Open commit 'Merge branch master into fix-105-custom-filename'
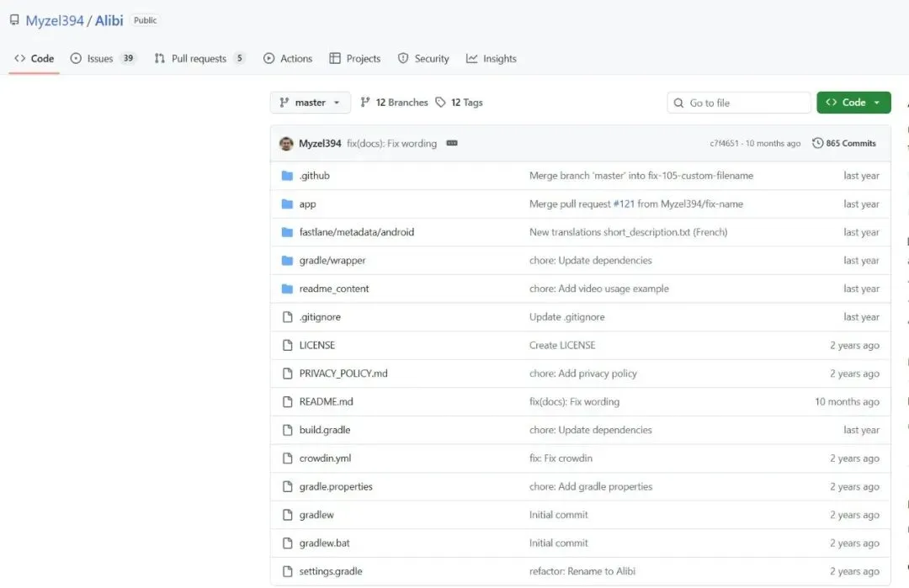 click(x=641, y=176)
